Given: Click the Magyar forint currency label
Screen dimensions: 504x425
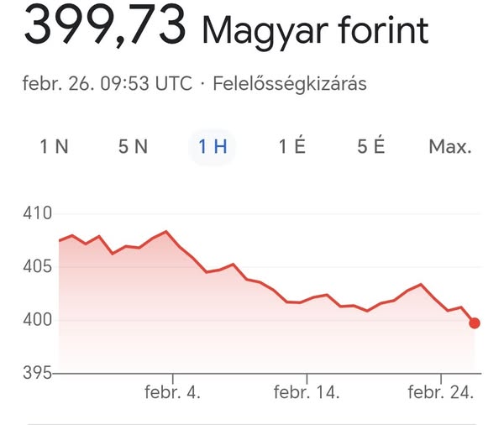Looking at the screenshot, I should [315, 31].
